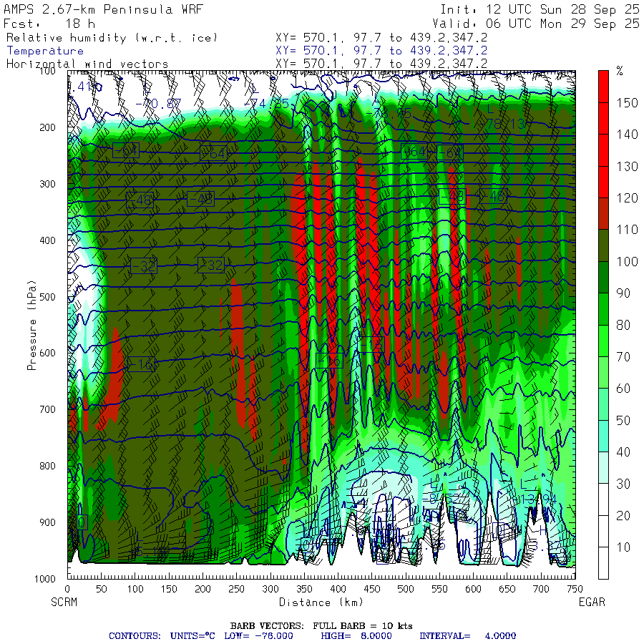
Task: Select the 'EGAR' station label
Action: pyautogui.click(x=592, y=602)
